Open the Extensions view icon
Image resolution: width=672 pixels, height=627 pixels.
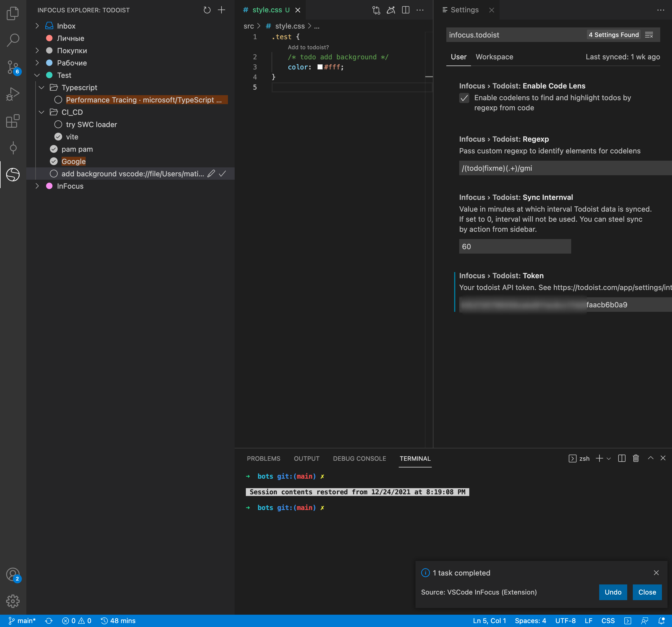pyautogui.click(x=13, y=121)
